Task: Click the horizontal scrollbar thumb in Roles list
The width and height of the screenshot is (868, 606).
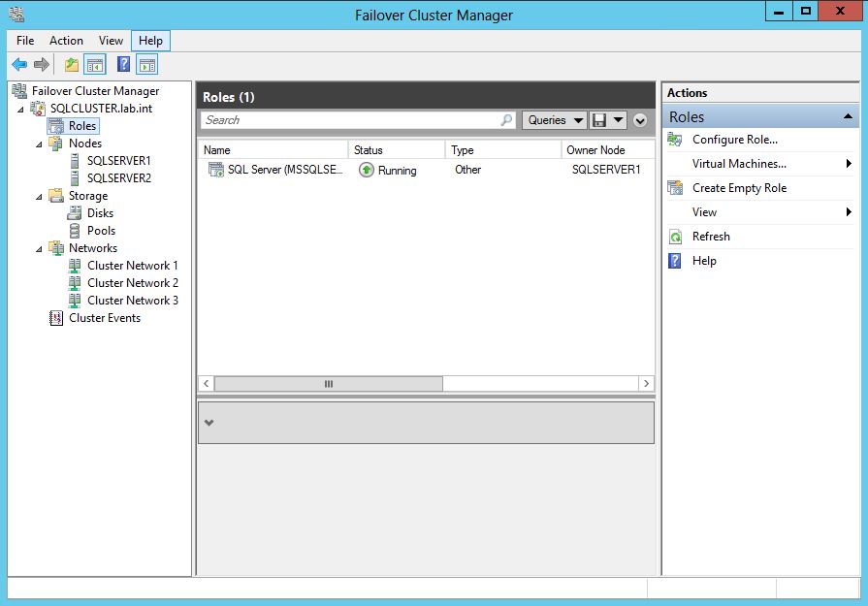Action: tap(328, 384)
